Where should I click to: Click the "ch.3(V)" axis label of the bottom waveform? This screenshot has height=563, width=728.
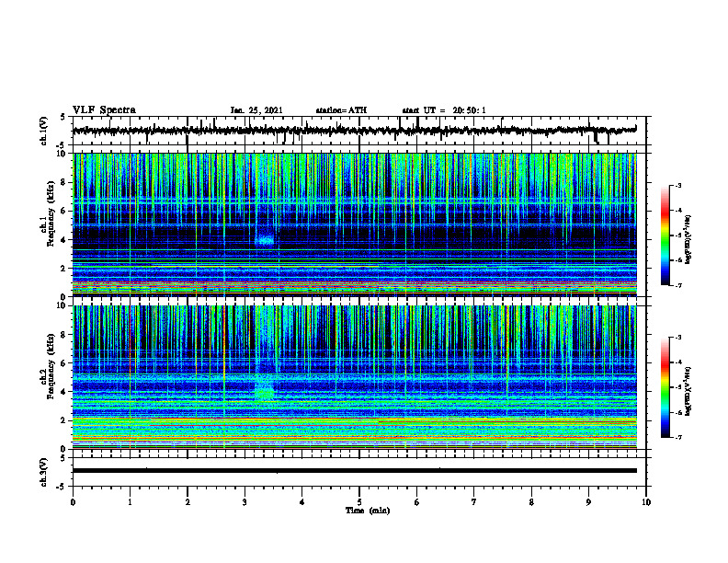[x=43, y=472]
